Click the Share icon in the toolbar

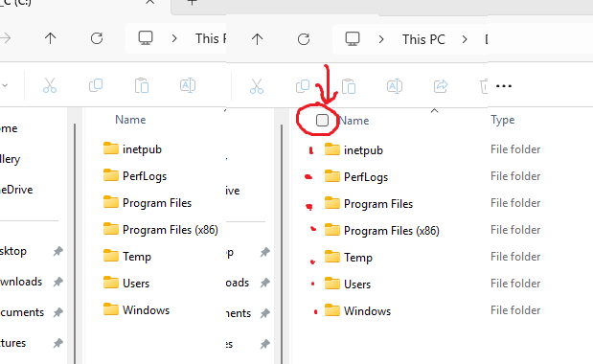(441, 86)
